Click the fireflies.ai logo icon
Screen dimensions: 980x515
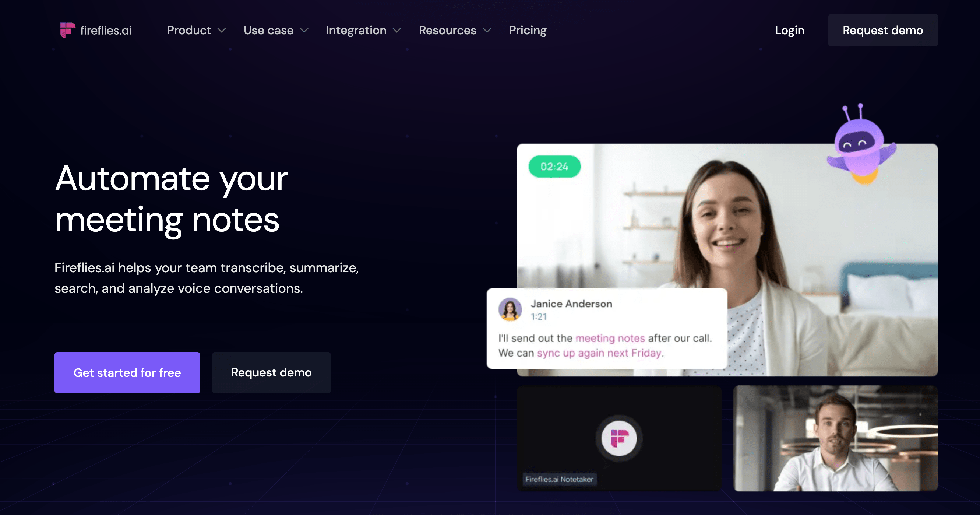(x=68, y=30)
